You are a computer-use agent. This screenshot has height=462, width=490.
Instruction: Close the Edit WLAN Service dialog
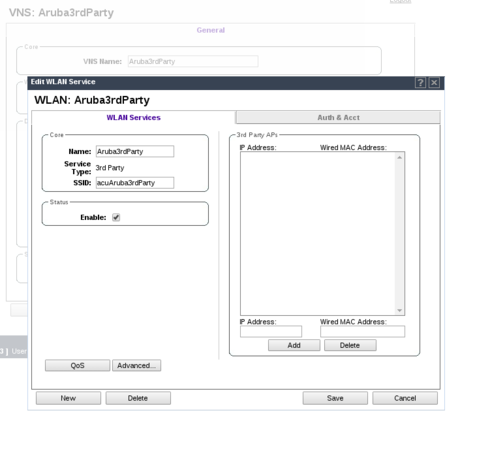coord(434,82)
